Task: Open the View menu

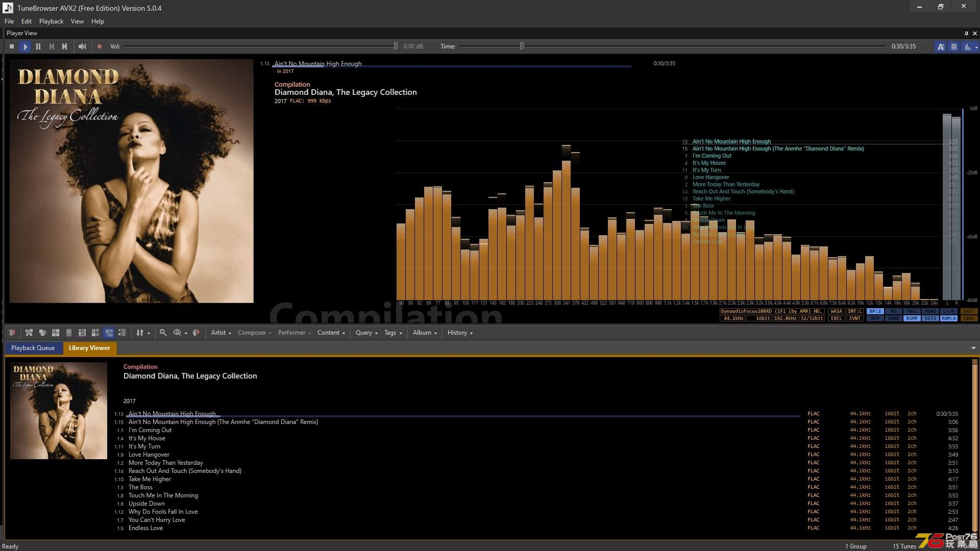Action: pos(78,21)
